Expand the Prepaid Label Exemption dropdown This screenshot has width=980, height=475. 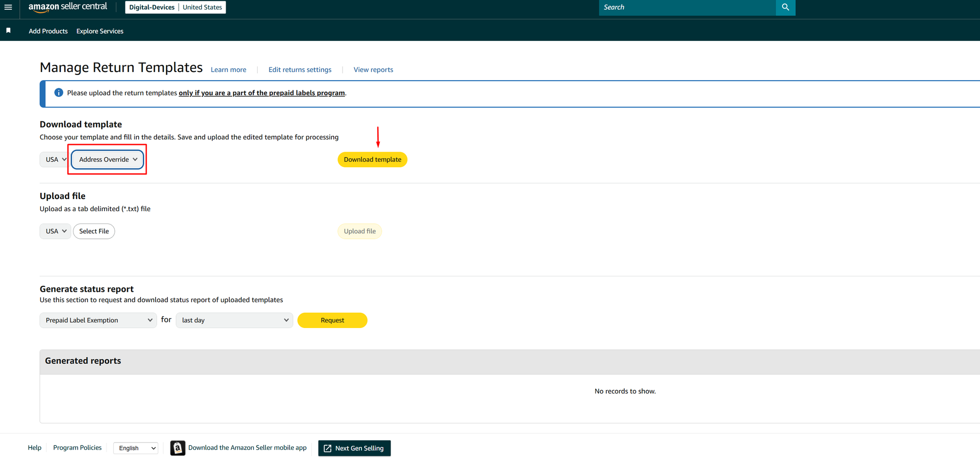tap(98, 320)
